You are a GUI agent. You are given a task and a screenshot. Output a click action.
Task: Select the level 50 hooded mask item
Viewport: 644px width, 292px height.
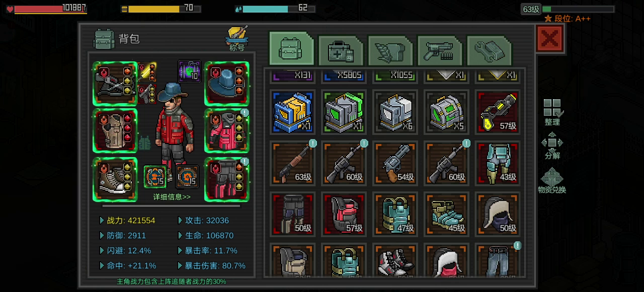(x=497, y=213)
